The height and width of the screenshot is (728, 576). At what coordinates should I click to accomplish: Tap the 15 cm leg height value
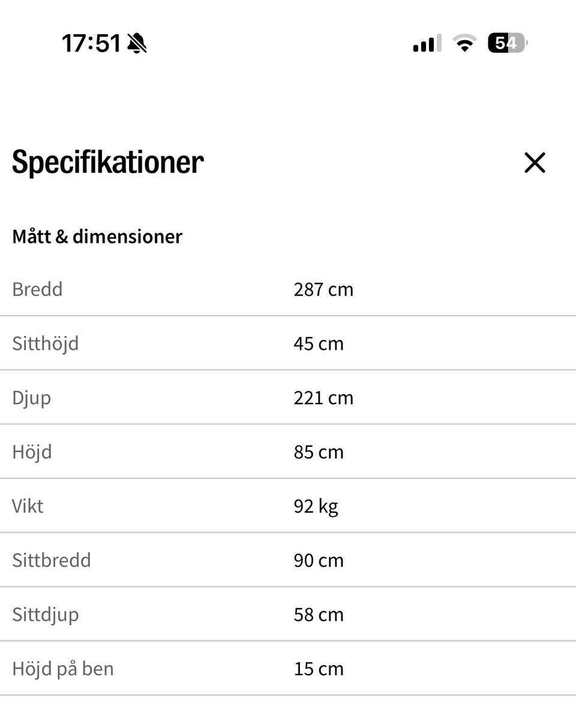(319, 669)
